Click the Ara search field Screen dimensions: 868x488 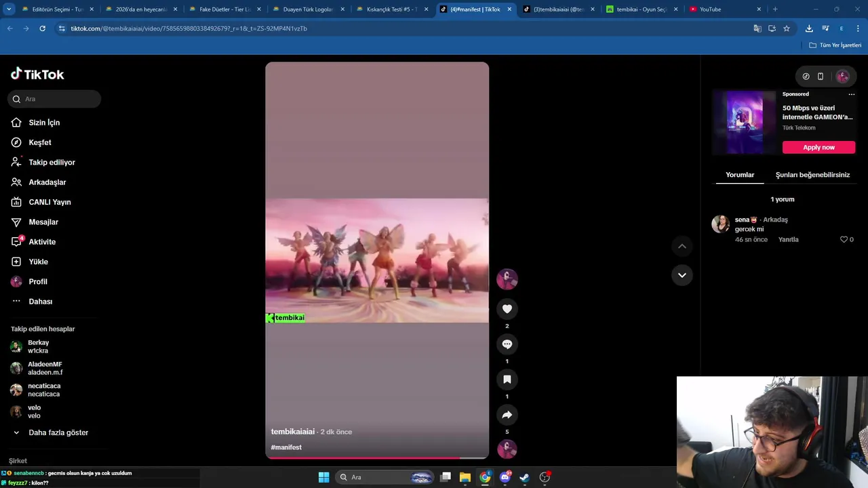tap(54, 99)
